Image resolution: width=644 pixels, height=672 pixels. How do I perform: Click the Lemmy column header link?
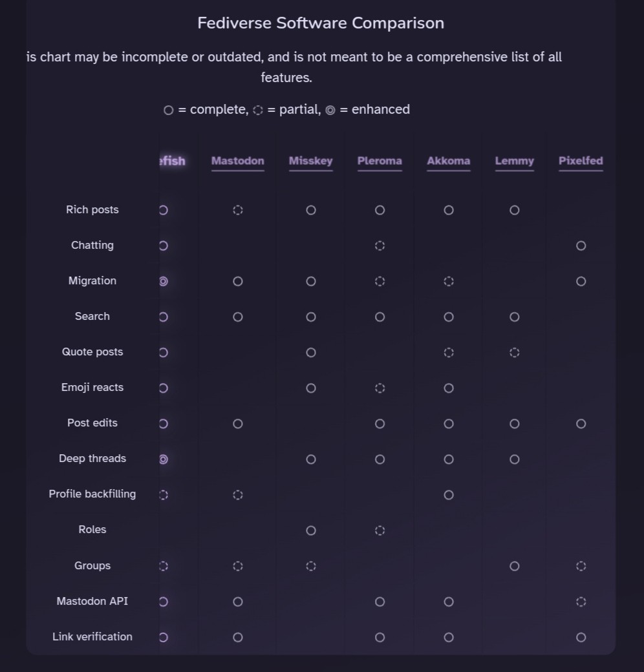[515, 161]
